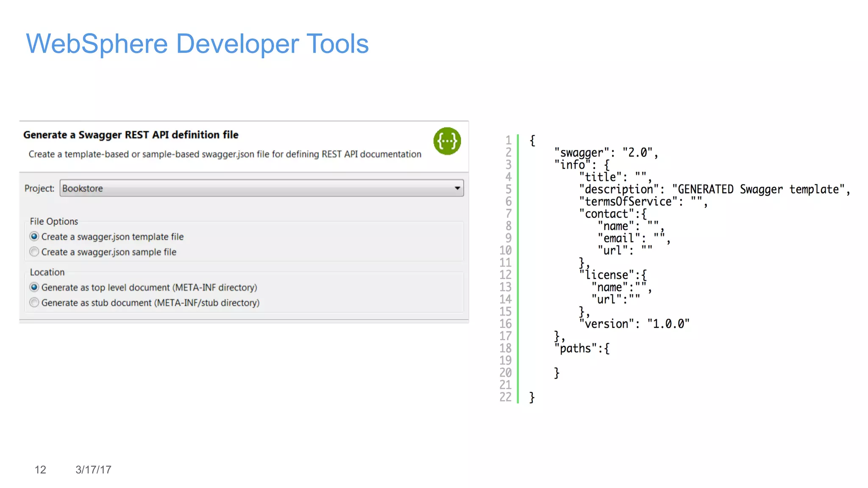868x488 pixels.
Task: Click the "license":{ code line
Action: coord(613,275)
